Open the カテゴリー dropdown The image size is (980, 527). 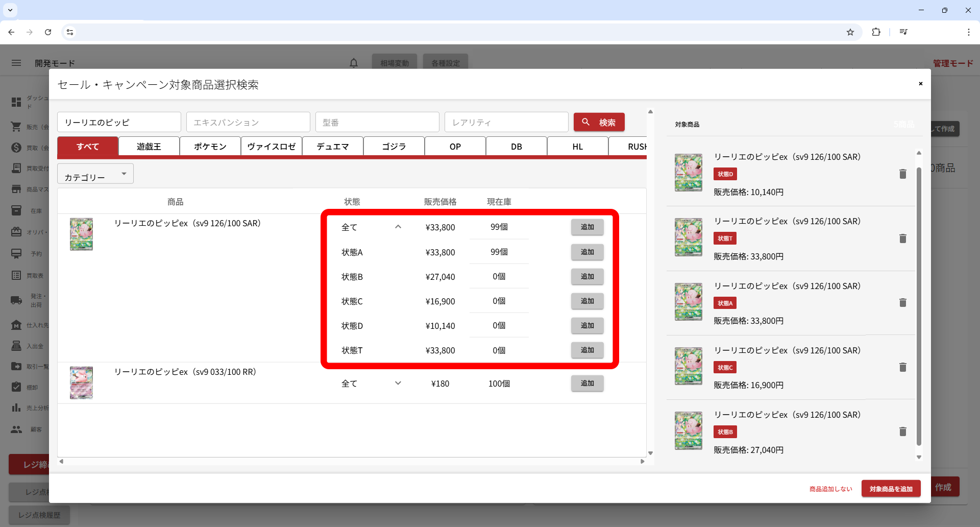coord(95,174)
